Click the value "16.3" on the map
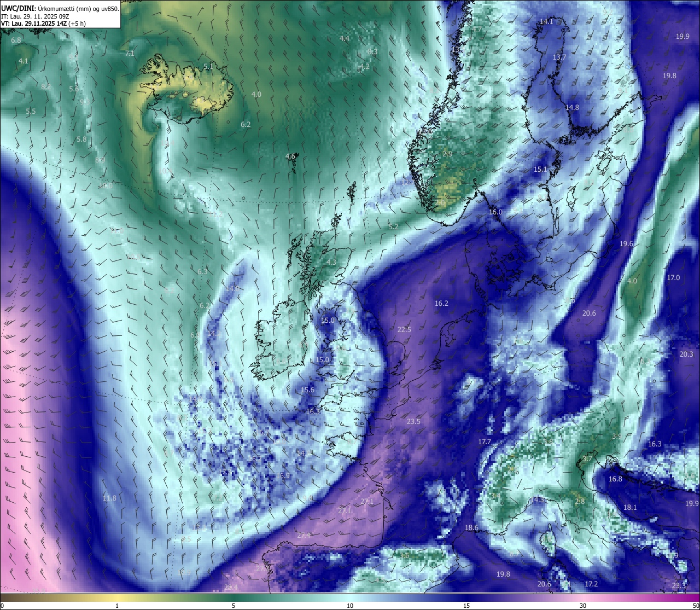700x610 pixels. coord(655,444)
